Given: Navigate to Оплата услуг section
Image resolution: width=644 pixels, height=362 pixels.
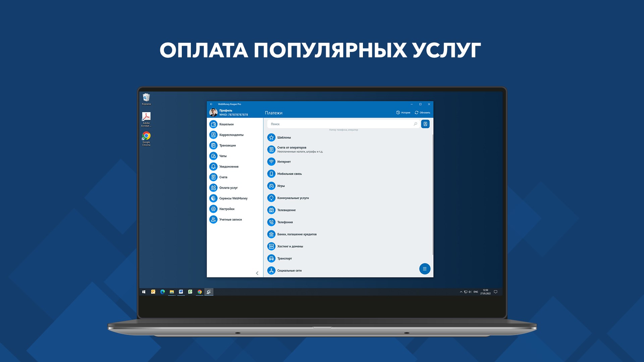Looking at the screenshot, I should click(229, 187).
